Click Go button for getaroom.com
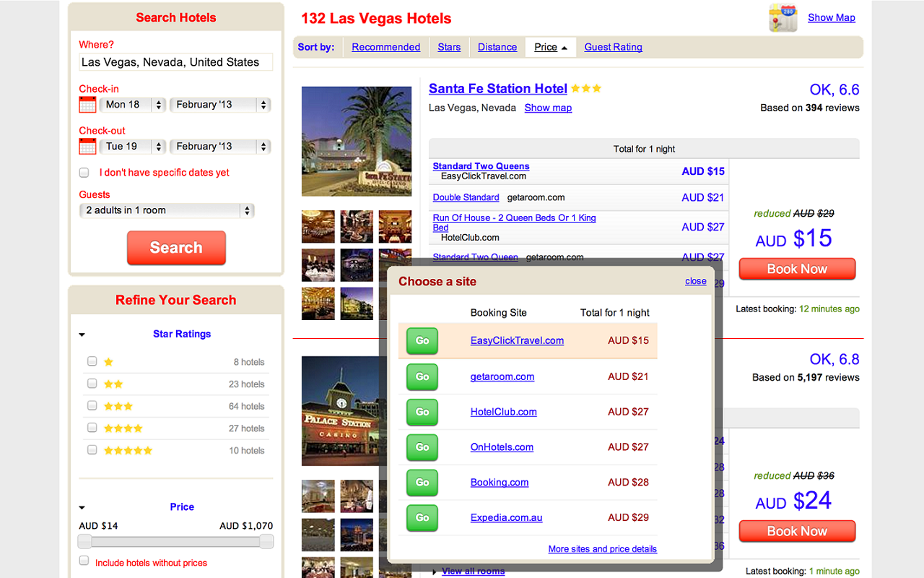This screenshot has height=578, width=924. click(422, 376)
